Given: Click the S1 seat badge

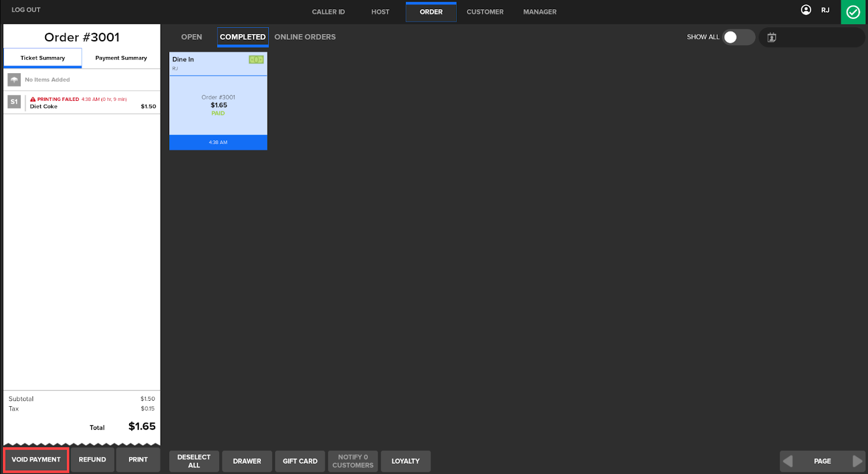Looking at the screenshot, I should click(14, 102).
